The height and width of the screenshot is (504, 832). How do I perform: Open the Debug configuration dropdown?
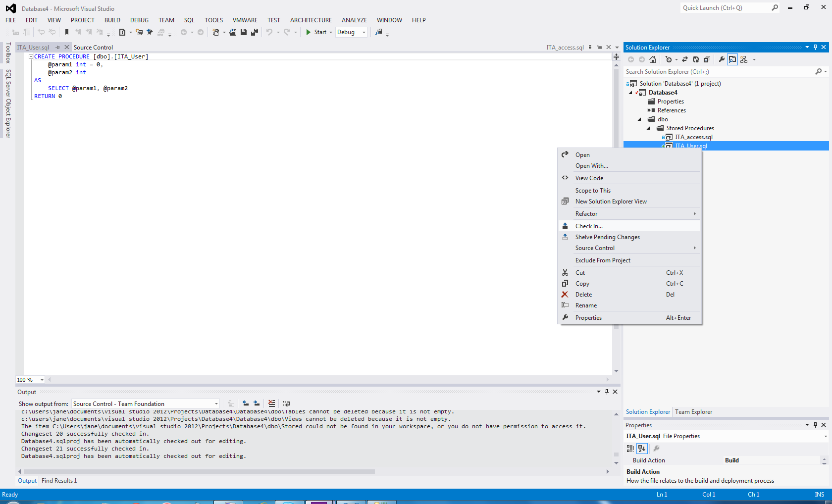tap(364, 32)
